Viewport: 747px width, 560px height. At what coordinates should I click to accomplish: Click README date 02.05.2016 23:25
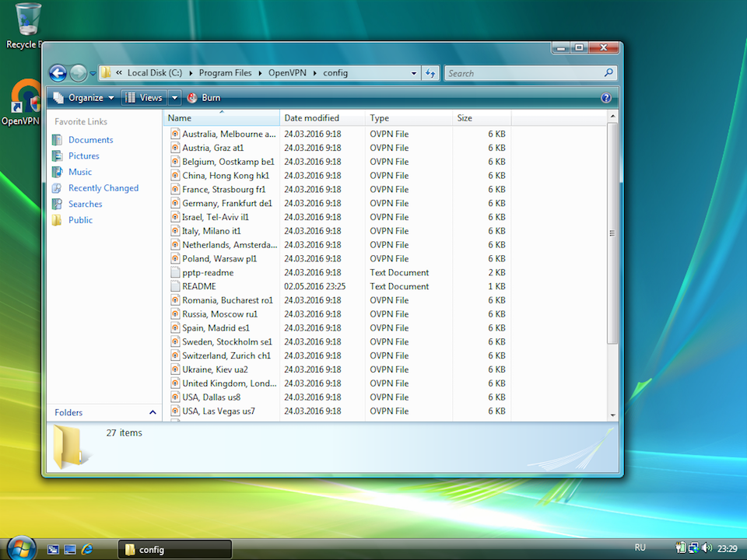315,286
